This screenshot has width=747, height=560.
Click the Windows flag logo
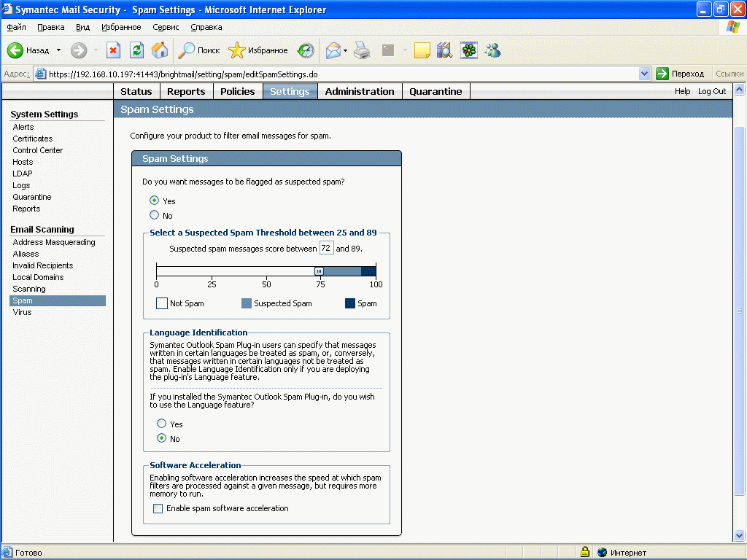click(732, 27)
